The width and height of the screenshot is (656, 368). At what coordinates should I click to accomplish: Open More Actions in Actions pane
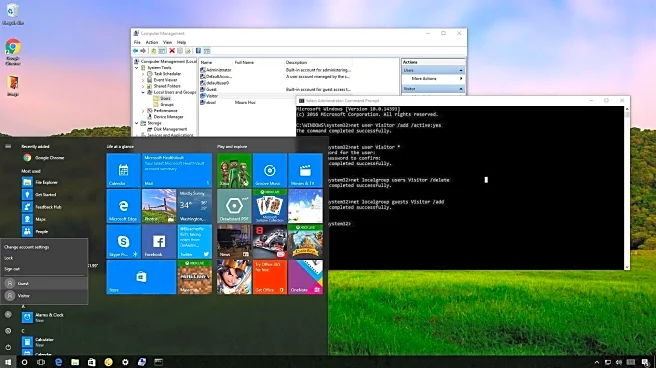(x=433, y=79)
